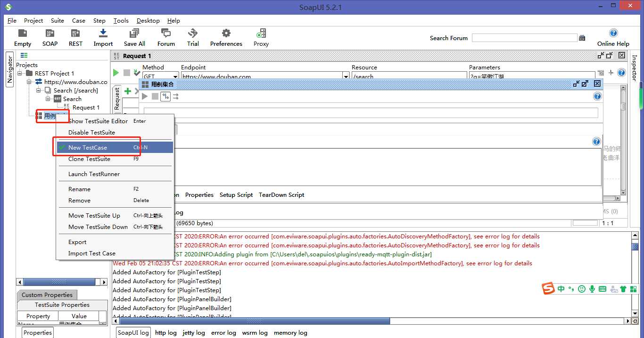The height and width of the screenshot is (338, 644).
Task: Toggle parallel run mode in 用例集合 toolbar
Action: coord(176,96)
